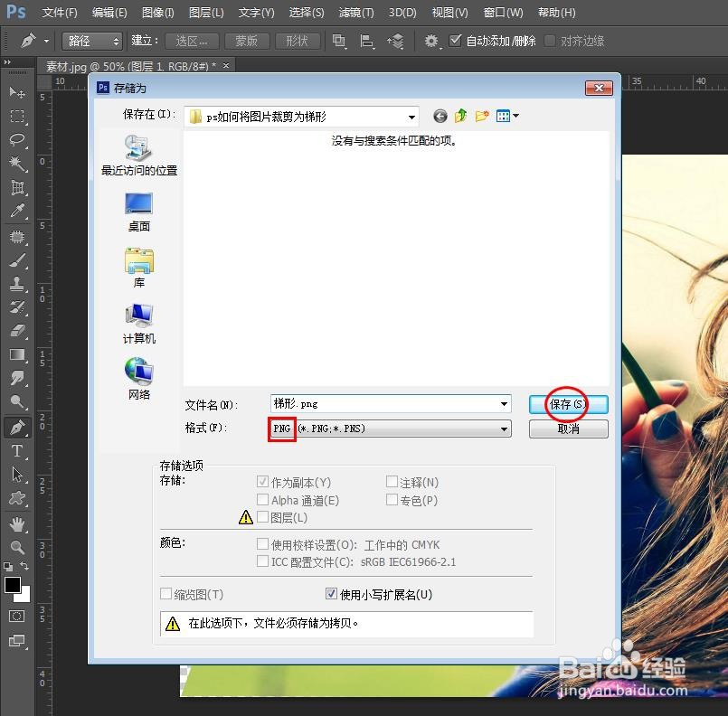
Task: Expand the 文件名 dropdown arrow
Action: click(504, 404)
